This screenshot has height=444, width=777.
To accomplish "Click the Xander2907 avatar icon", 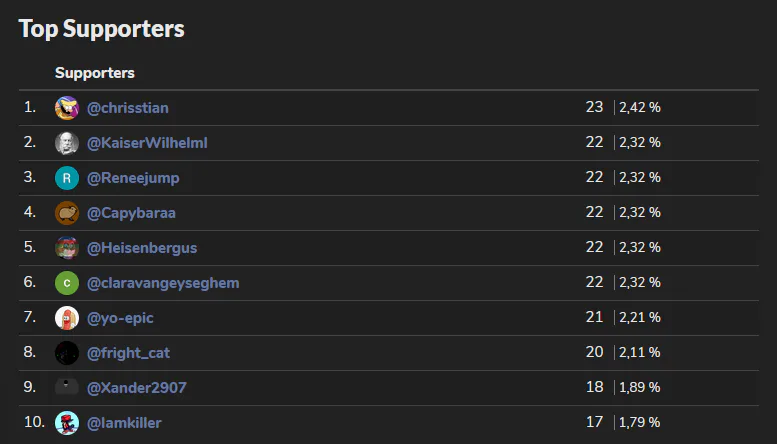I will [x=67, y=388].
